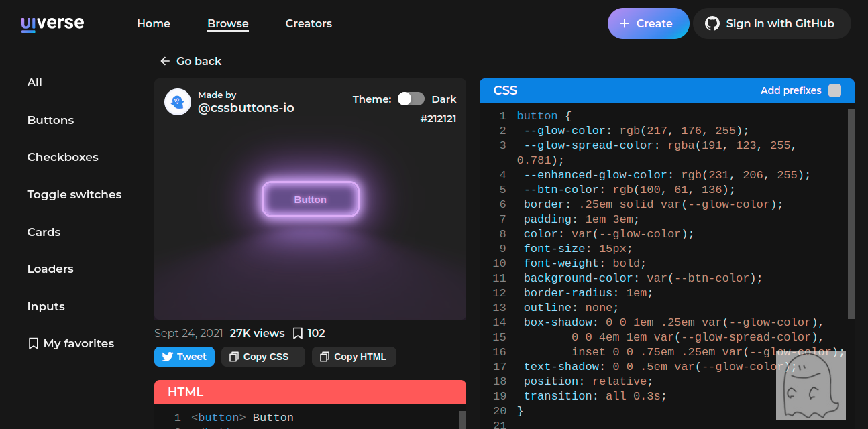The image size is (868, 429).
Task: Click the CSS panel scrollbar
Action: [851, 214]
